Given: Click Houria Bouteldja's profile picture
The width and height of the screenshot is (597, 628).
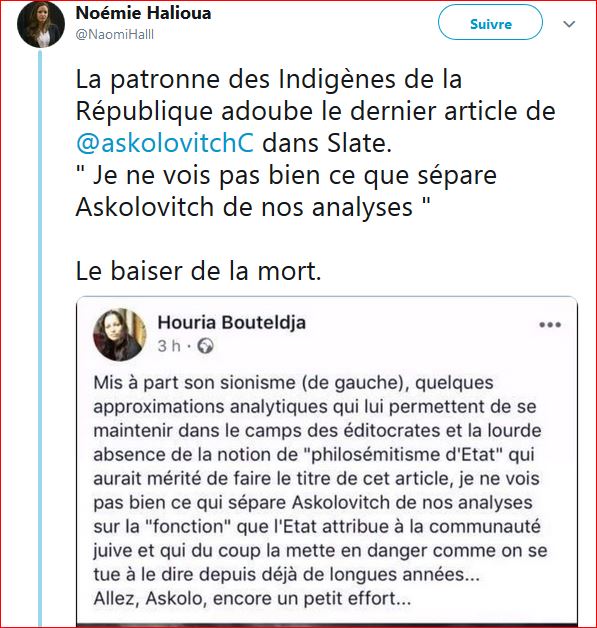Looking at the screenshot, I should pyautogui.click(x=120, y=335).
